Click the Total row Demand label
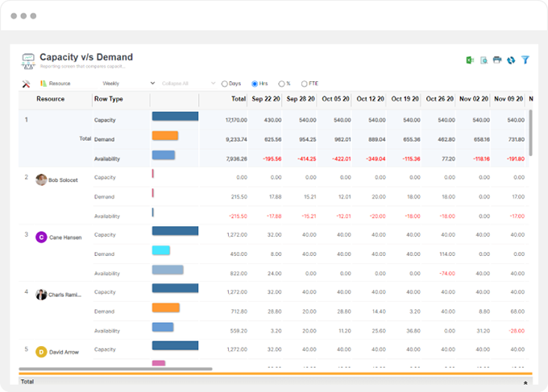This screenshot has height=392, width=548. 104,139
